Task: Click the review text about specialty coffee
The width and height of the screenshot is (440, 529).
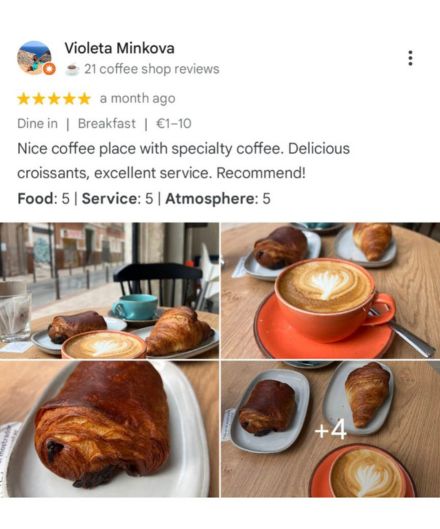Action: pyautogui.click(x=184, y=161)
